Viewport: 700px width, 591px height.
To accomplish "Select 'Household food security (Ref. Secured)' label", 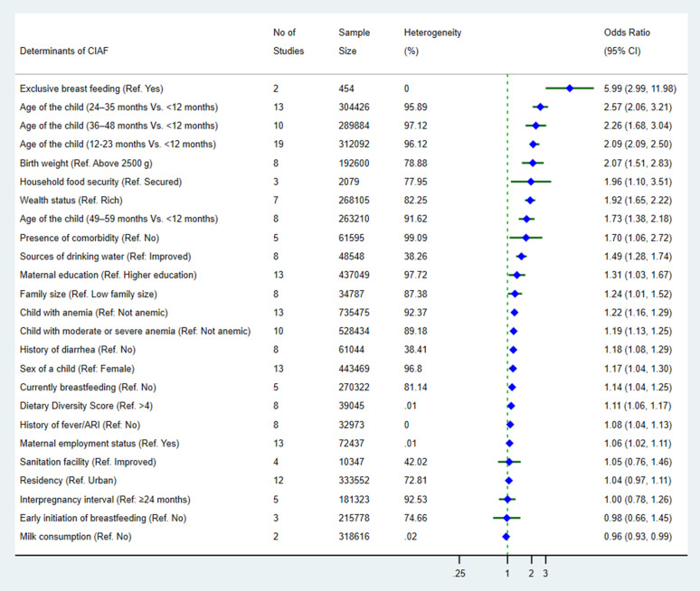I will (x=101, y=182).
